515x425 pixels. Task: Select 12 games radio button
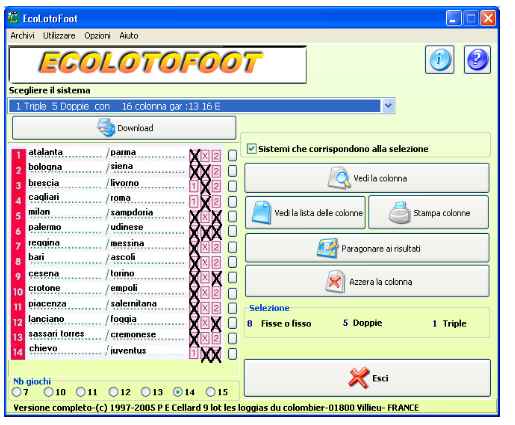[x=113, y=392]
